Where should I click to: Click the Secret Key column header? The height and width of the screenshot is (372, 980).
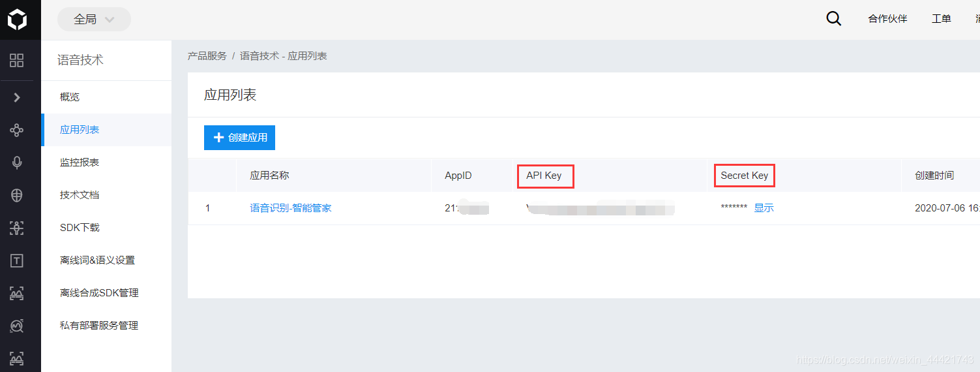pyautogui.click(x=745, y=176)
